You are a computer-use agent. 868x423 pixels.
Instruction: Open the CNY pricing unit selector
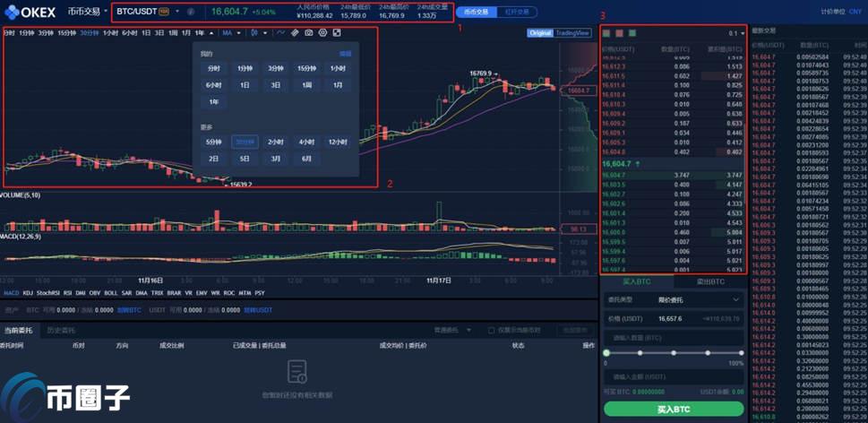855,12
